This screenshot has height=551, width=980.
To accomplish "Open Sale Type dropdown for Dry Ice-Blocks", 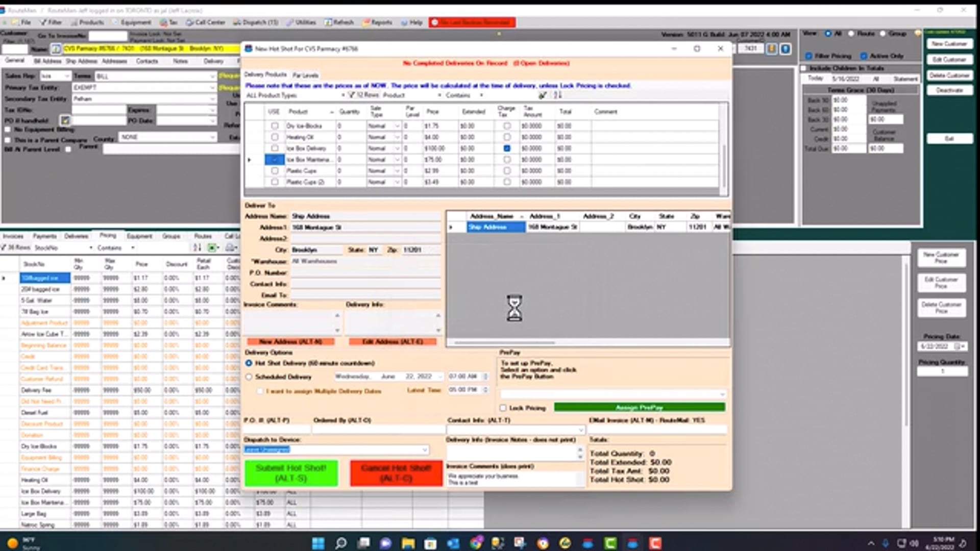I will click(397, 126).
